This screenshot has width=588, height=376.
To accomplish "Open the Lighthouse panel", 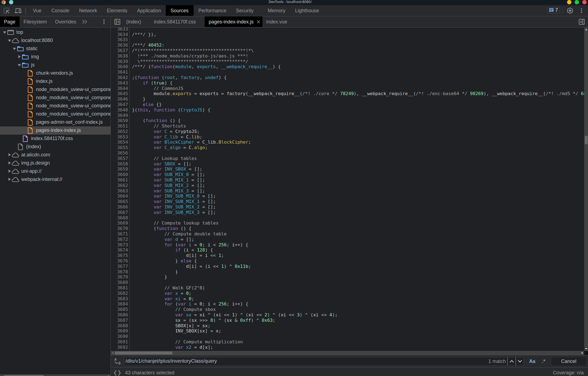I will (x=307, y=11).
